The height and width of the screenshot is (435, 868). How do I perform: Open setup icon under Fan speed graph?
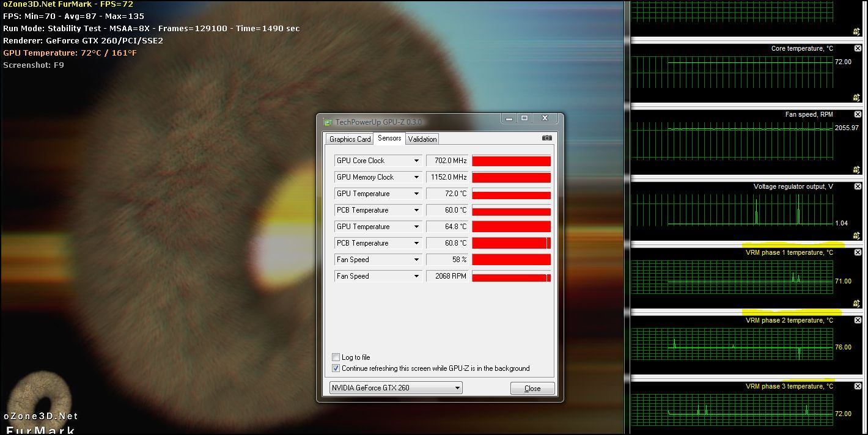point(857,170)
